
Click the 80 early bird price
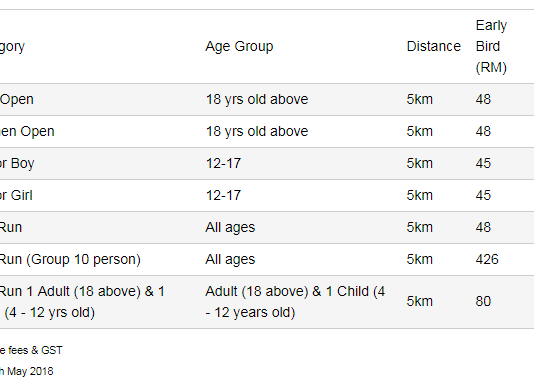tap(483, 301)
